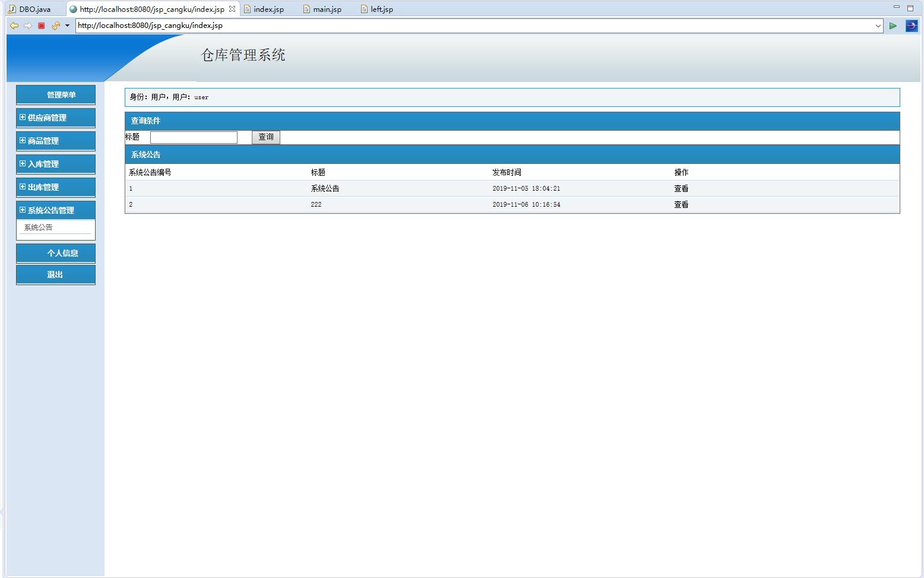924x578 pixels.
Task: Open the URL bar history dropdown
Action: 878,26
